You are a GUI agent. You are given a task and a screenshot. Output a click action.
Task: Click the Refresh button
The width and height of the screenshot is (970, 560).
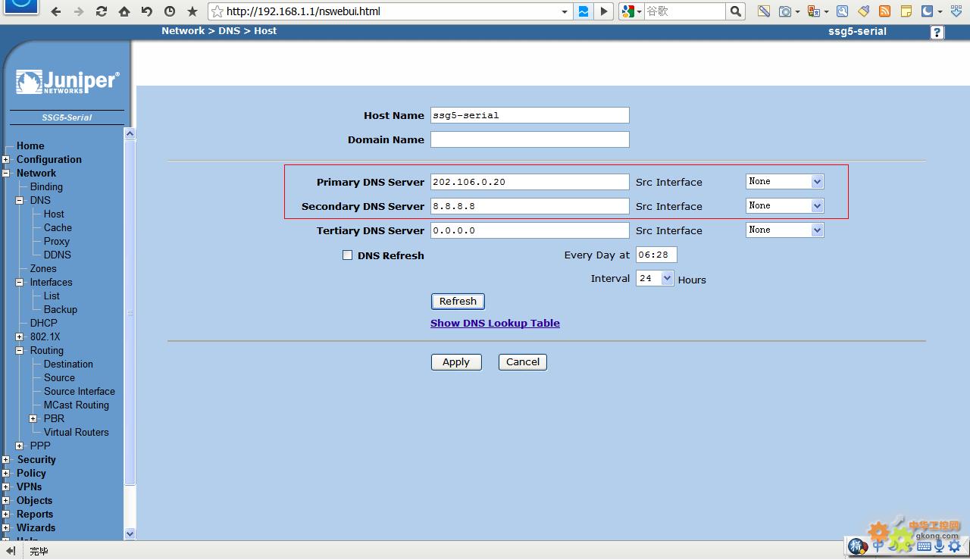458,302
